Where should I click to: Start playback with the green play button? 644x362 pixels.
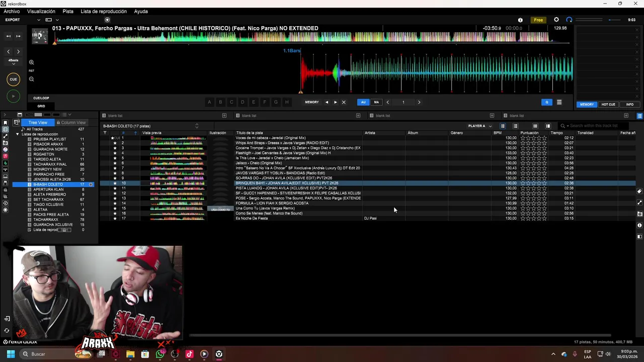(x=13, y=96)
